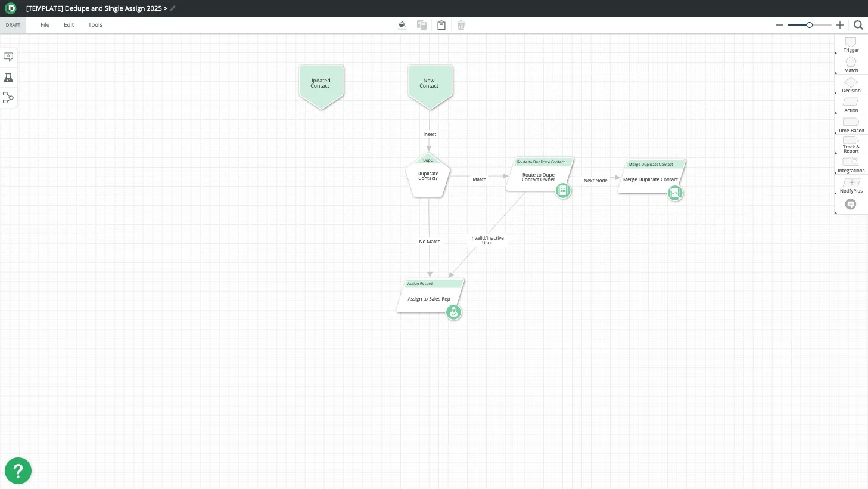Click the LeanData logo icon

(11, 8)
